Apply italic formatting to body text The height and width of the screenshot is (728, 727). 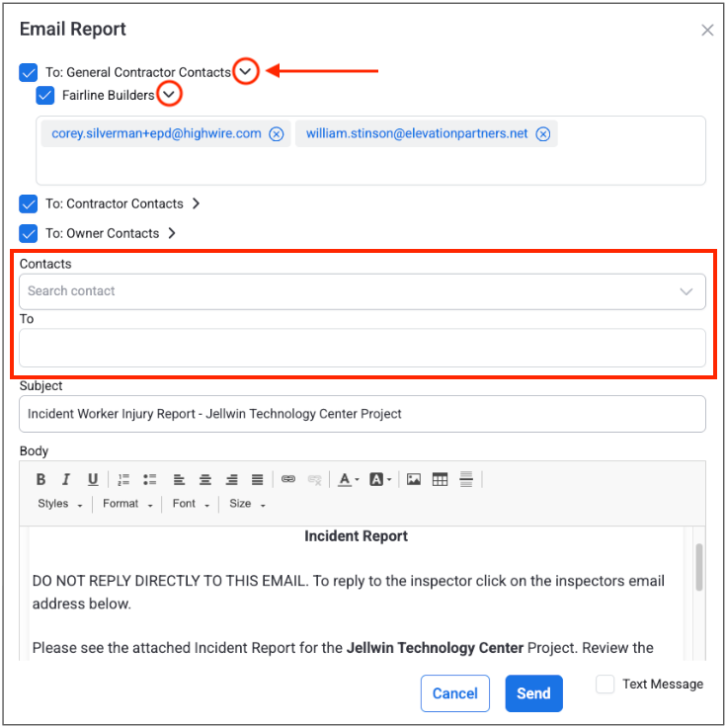tap(66, 480)
